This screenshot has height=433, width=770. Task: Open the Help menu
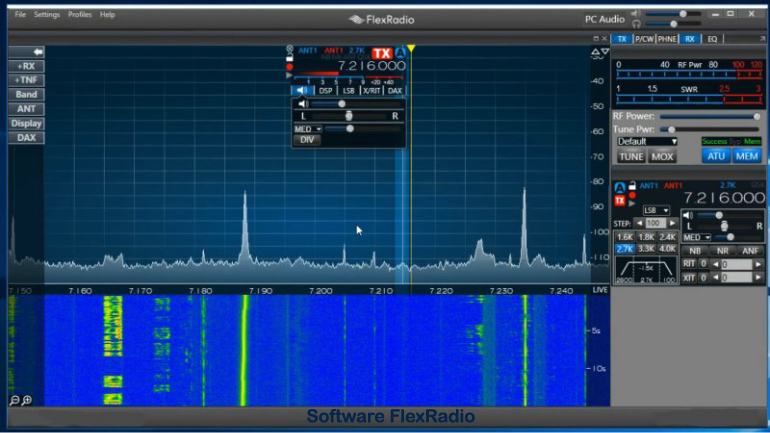107,15
